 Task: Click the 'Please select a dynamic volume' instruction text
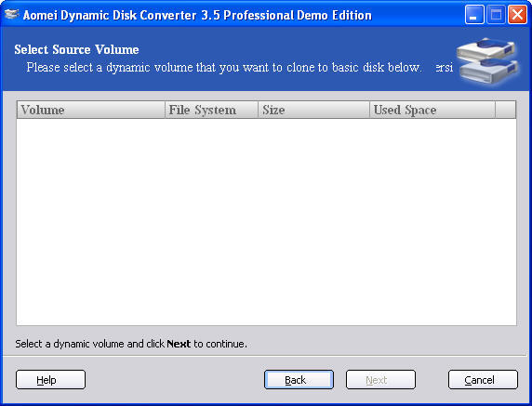(224, 68)
